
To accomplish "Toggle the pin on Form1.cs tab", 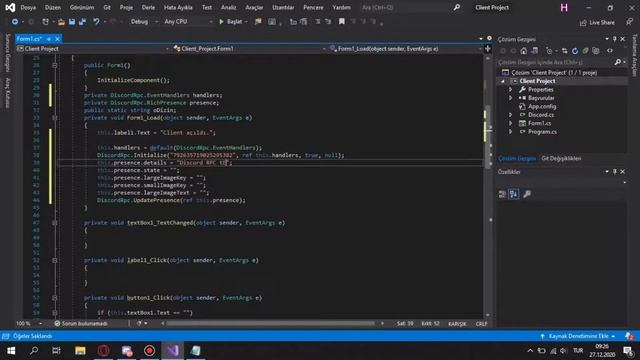I will (49, 39).
